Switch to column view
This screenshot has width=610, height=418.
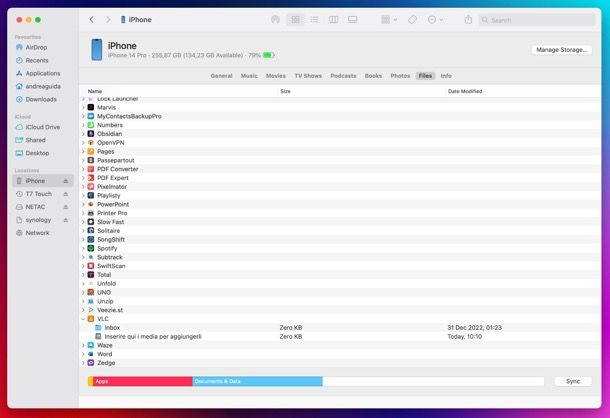[x=333, y=19]
